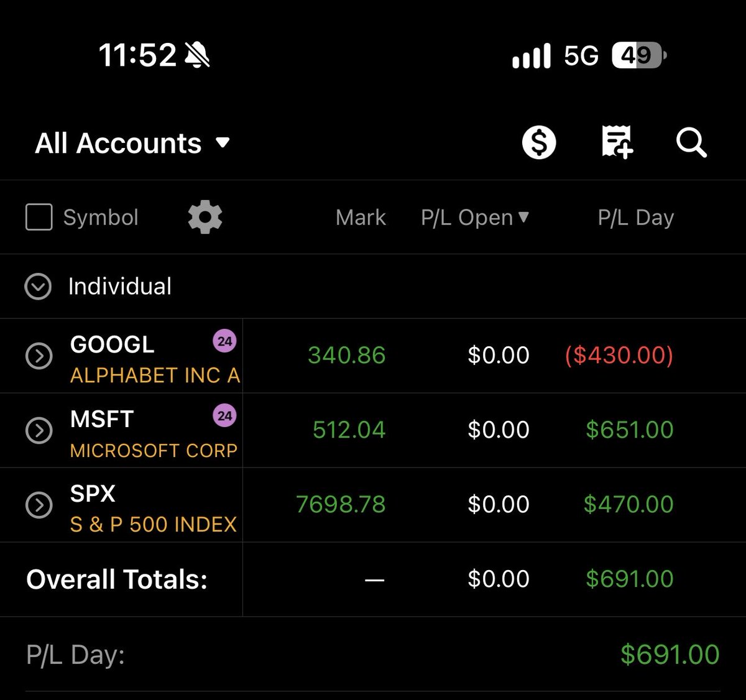This screenshot has height=700, width=746.
Task: Tap SPX P/L Open $0.00
Action: (499, 504)
